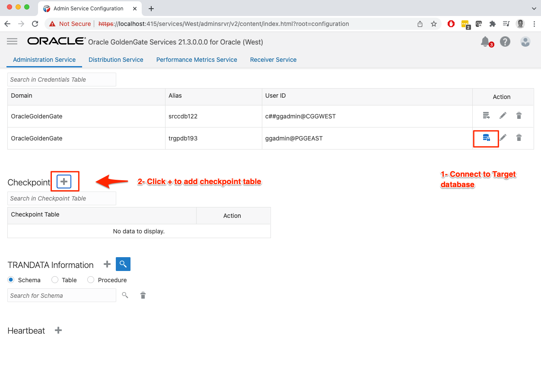Open the user account menu
541x392 pixels.
pos(525,41)
